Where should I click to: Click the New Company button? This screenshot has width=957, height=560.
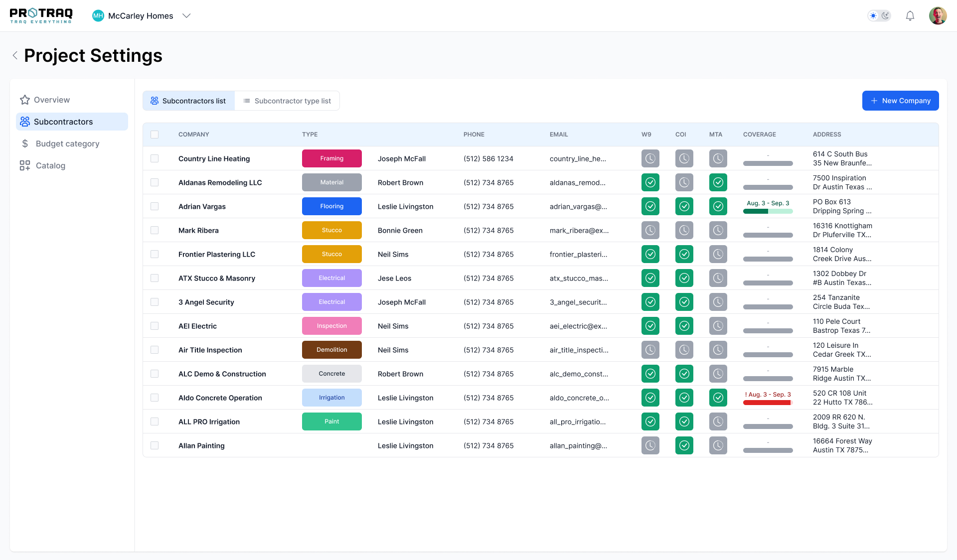[900, 101]
